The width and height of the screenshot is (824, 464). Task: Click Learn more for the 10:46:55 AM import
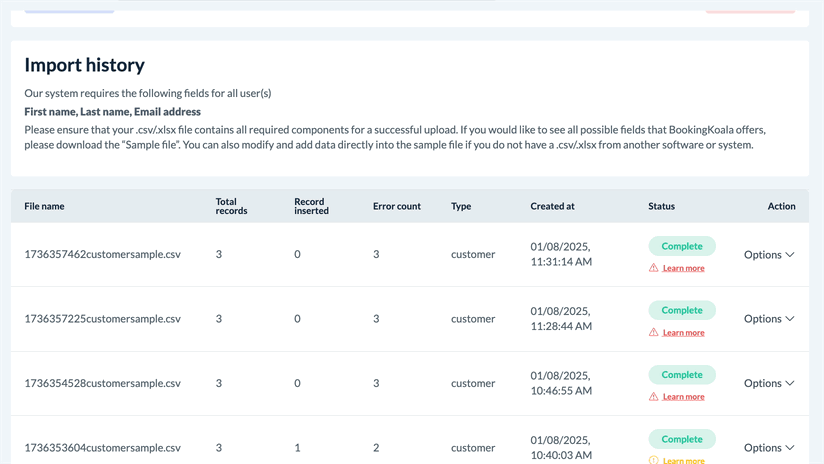[683, 396]
